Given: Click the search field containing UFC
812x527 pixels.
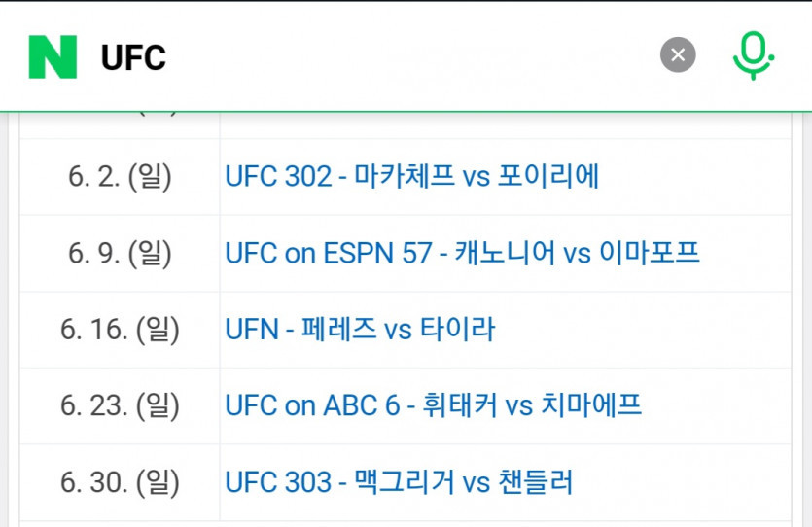Looking at the screenshot, I should [370, 57].
